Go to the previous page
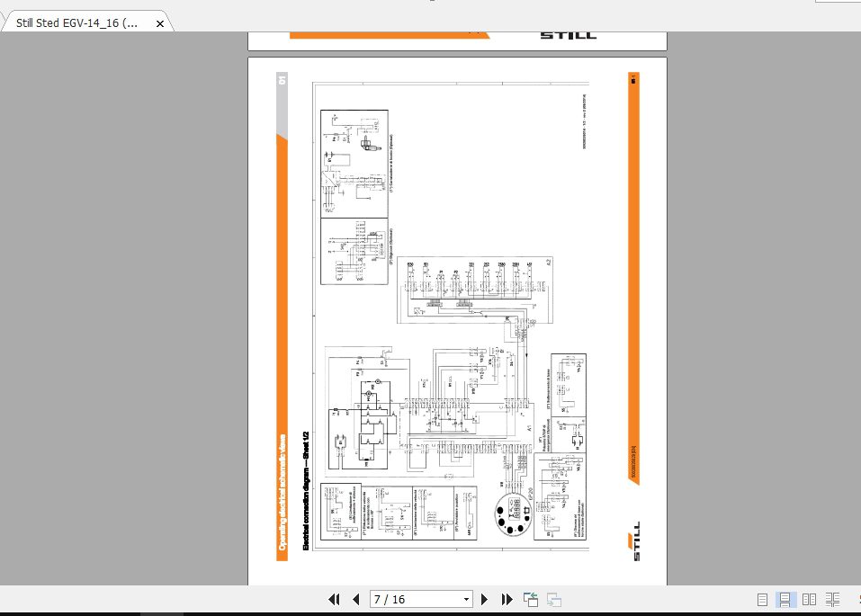The width and height of the screenshot is (861, 616). pos(355,600)
